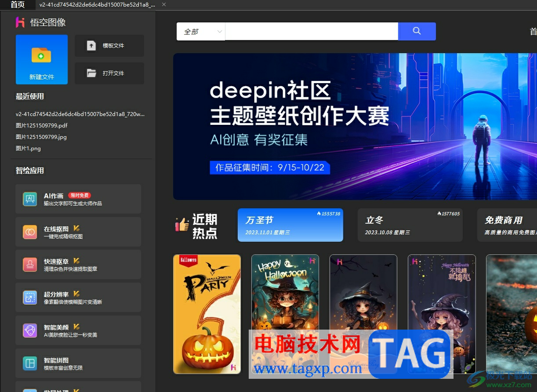Click VIP badge next to 快速抠章
The width and height of the screenshot is (537, 392).
tap(76, 261)
